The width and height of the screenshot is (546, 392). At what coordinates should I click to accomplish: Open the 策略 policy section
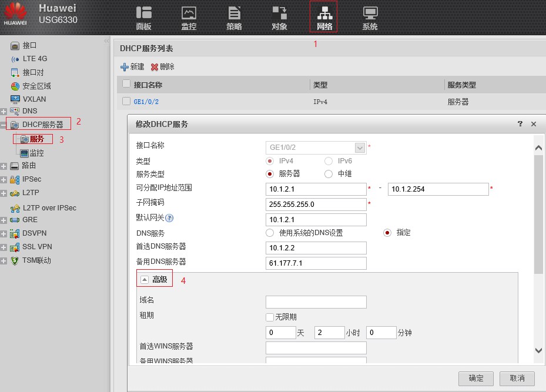[x=234, y=18]
